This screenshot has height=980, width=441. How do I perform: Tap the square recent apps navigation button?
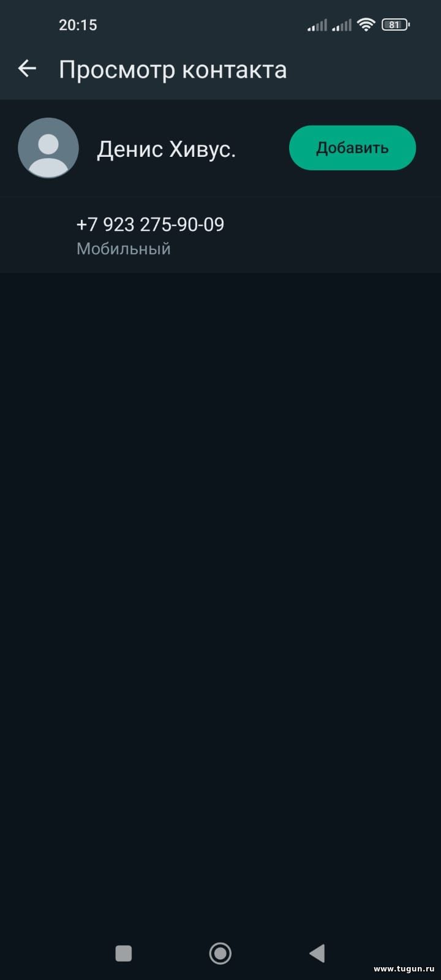click(124, 953)
